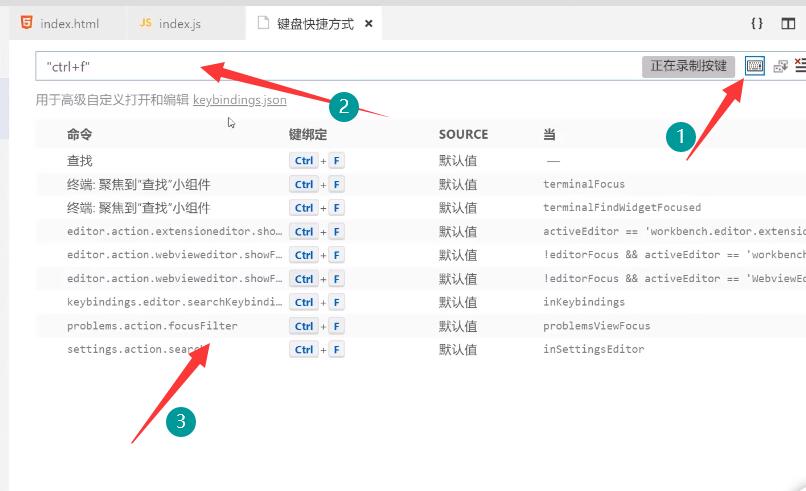Screen dimensions: 806x491
Task: Select editor.action.extensioneditor.sho… command row
Action: pyautogui.click(x=420, y=232)
